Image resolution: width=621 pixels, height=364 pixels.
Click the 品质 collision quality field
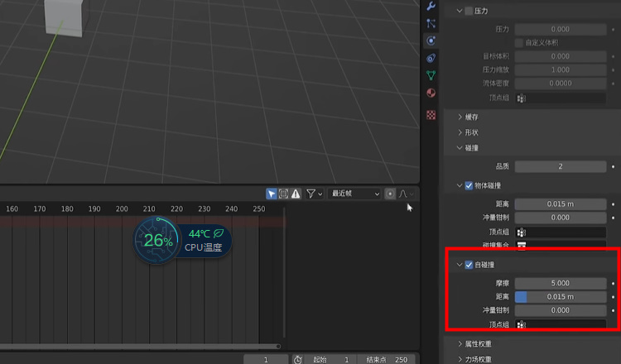(x=561, y=166)
